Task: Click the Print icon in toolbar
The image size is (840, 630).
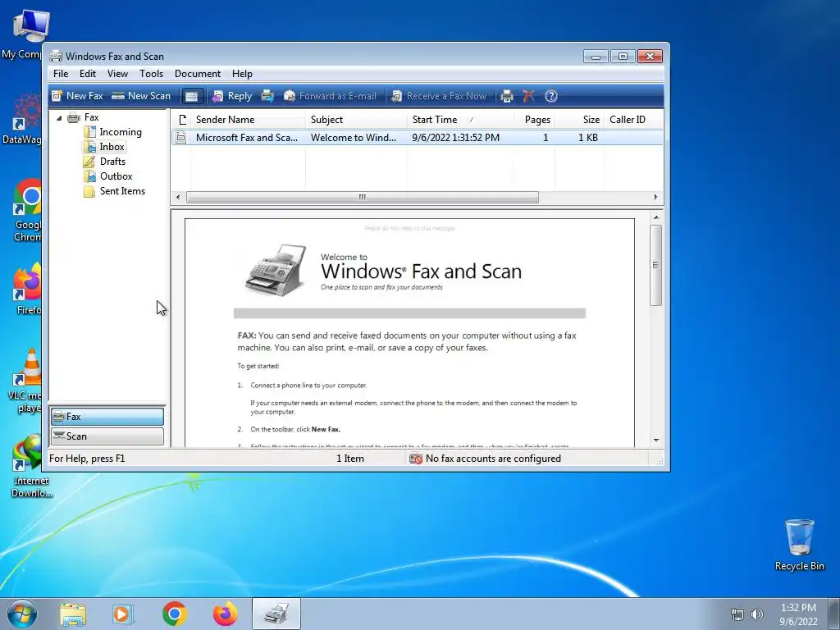Action: [507, 96]
